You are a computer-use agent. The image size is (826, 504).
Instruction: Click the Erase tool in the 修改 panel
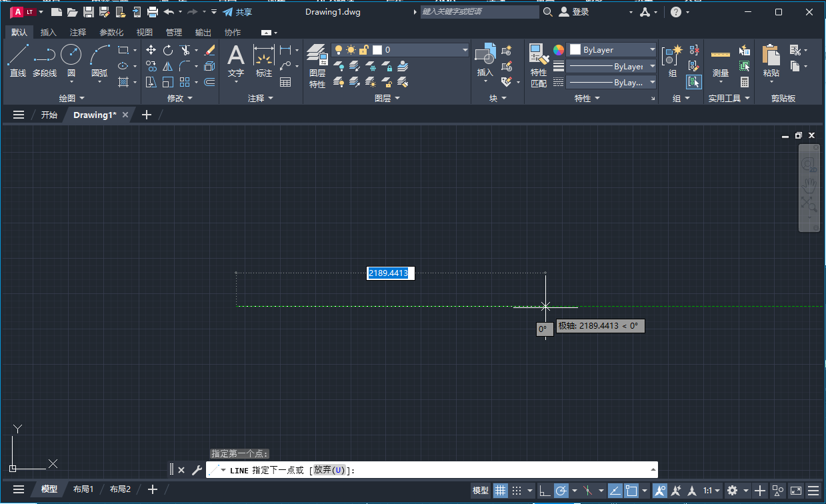209,49
